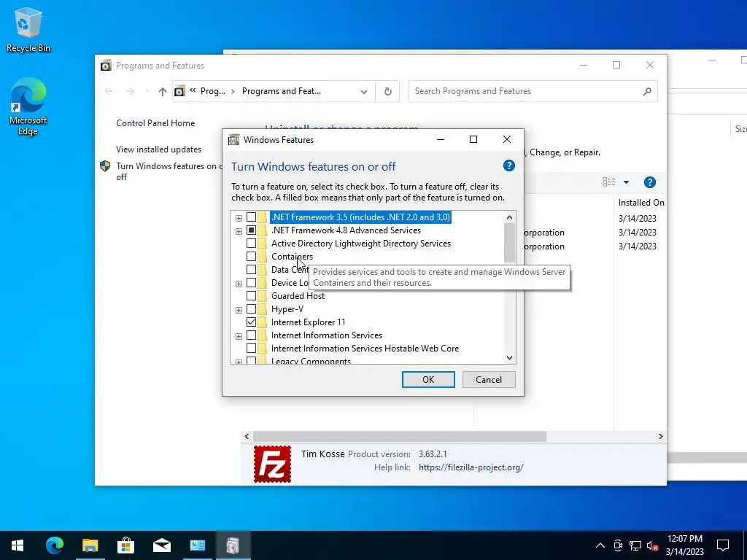Expand the .NET Framework 3.5 tree node
The height and width of the screenshot is (560, 747).
pyautogui.click(x=239, y=218)
